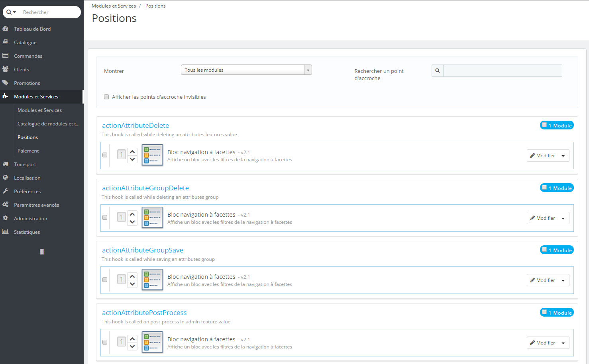Move module down in actionAttributeDelete

coord(132,159)
